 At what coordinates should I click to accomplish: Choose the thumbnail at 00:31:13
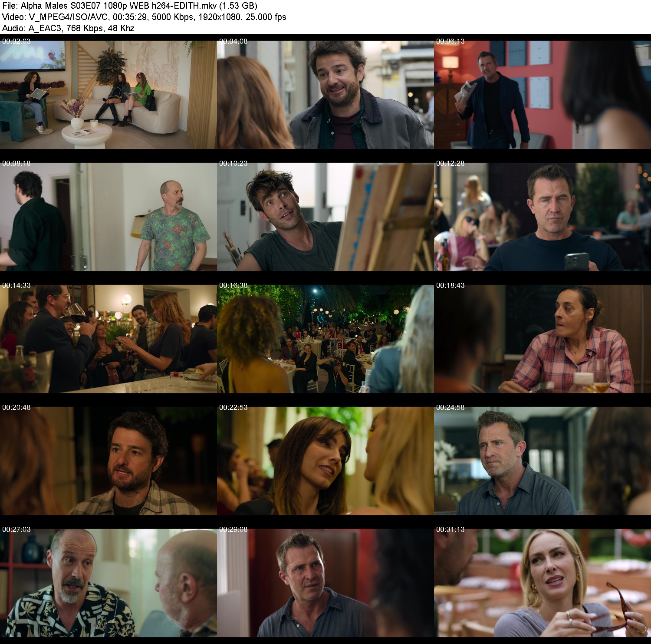point(542,583)
